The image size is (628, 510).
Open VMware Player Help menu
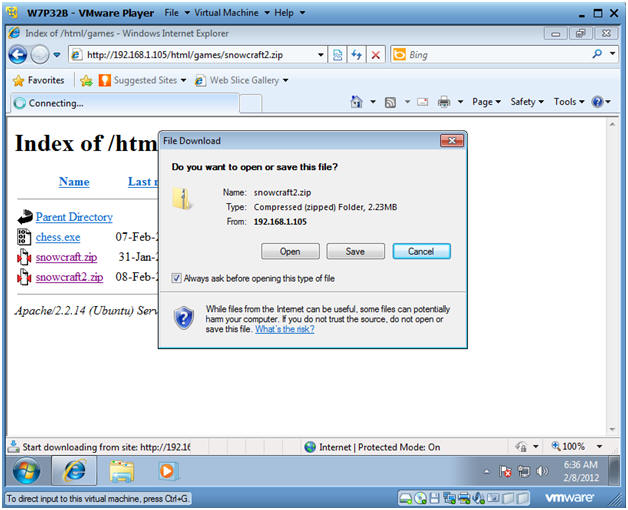click(289, 13)
